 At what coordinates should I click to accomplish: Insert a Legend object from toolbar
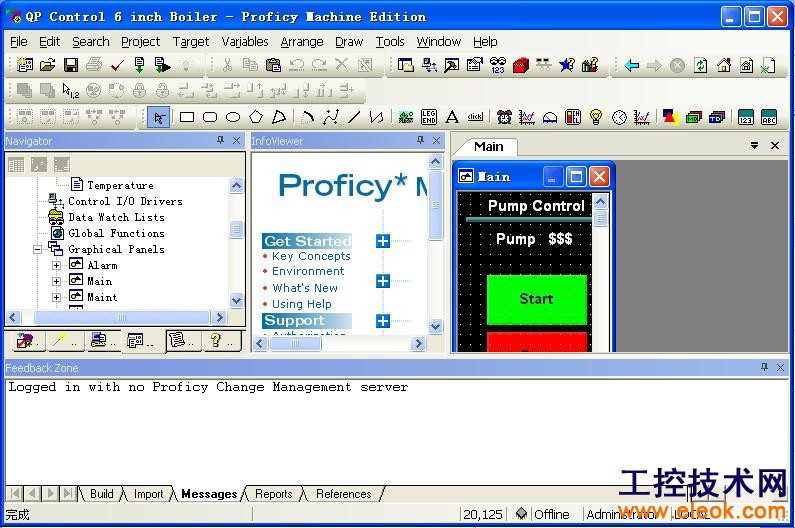tap(429, 117)
